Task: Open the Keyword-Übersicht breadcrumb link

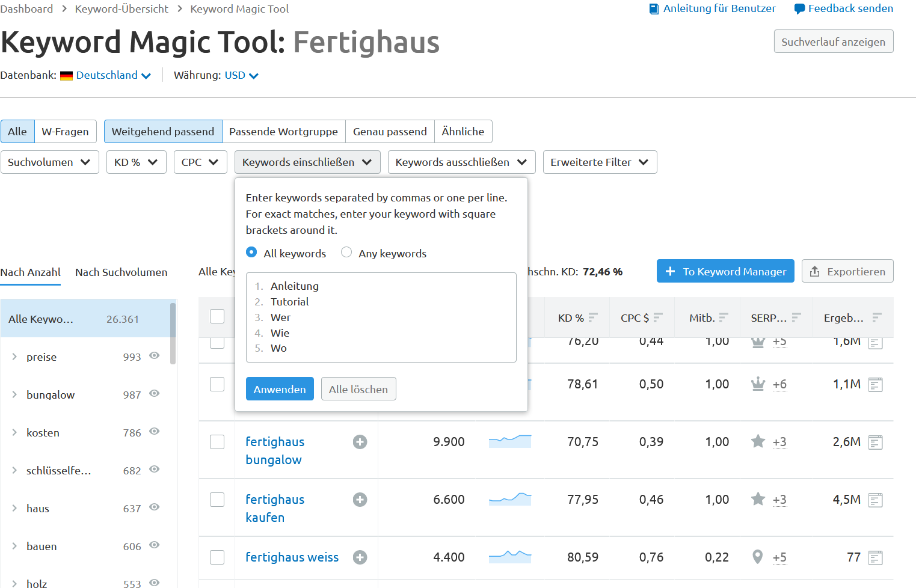Action: (121, 9)
